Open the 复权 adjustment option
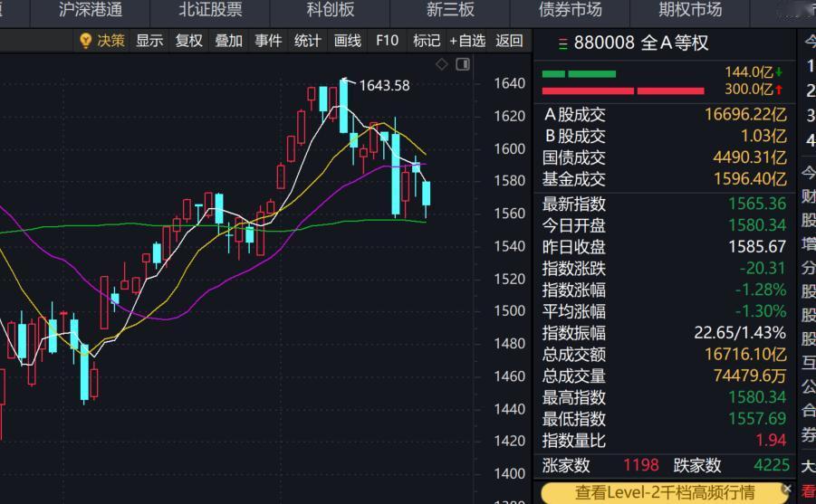The width and height of the screenshot is (816, 504). click(x=189, y=41)
